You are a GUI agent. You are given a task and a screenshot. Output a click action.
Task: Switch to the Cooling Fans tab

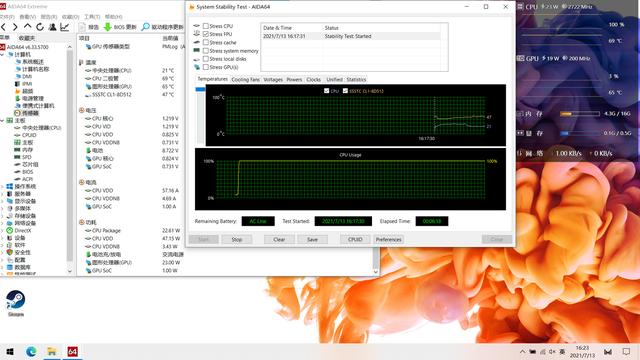(245, 80)
